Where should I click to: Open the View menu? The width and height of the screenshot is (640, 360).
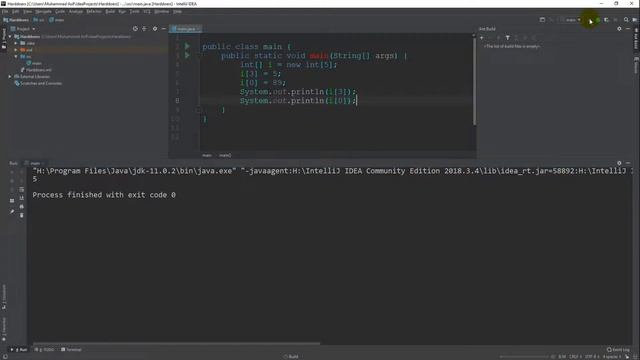[x=27, y=11]
